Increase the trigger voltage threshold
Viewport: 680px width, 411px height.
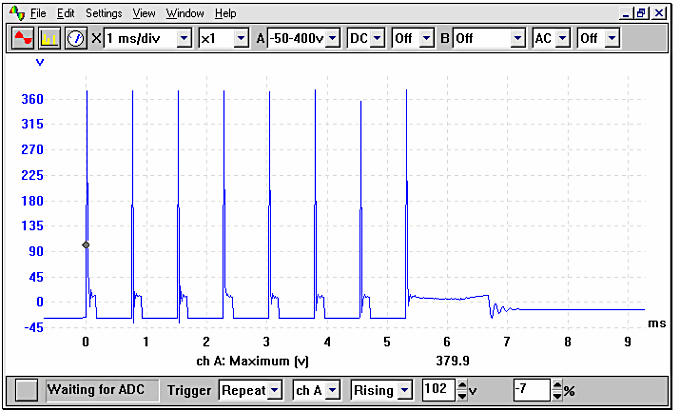[461, 385]
